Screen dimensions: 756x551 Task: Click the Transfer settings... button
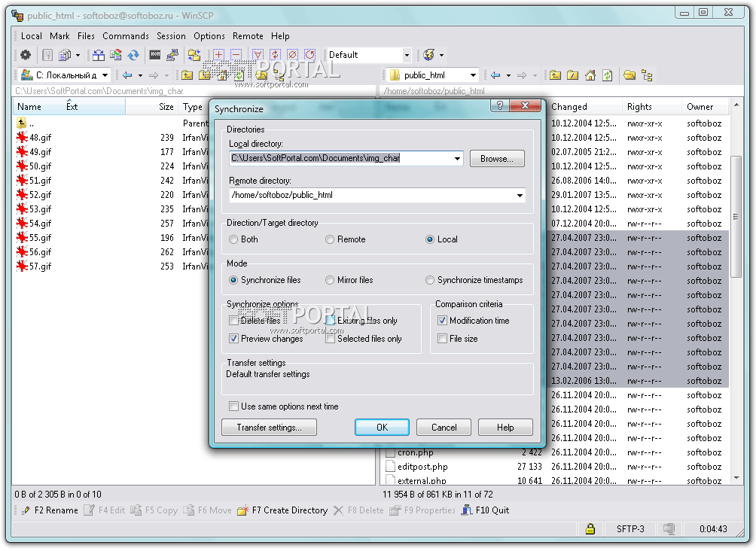pos(269,428)
